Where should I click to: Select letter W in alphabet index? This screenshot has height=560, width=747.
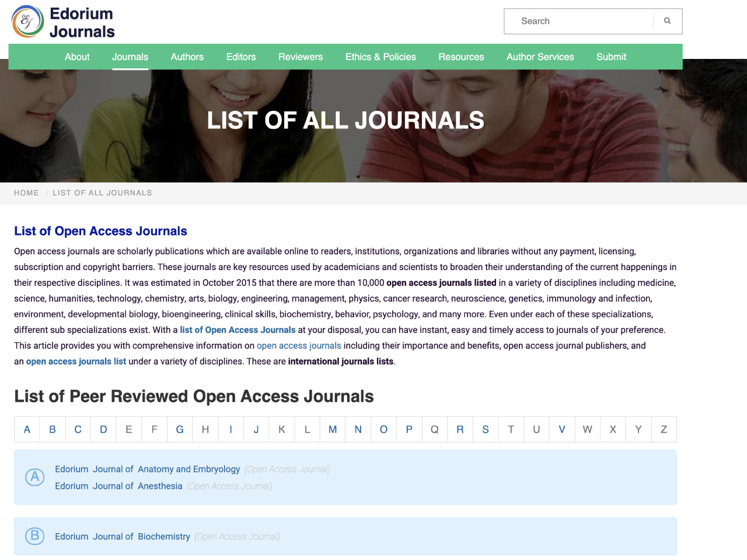point(588,429)
